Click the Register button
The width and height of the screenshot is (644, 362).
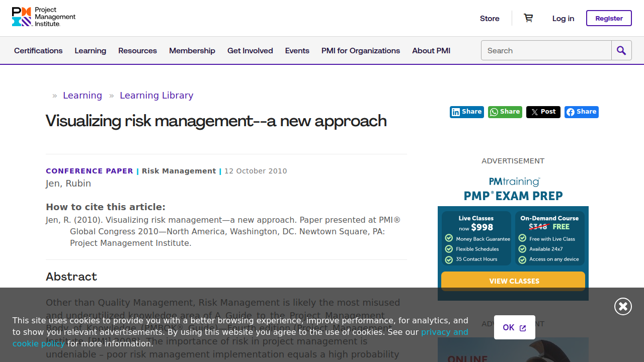pyautogui.click(x=609, y=18)
